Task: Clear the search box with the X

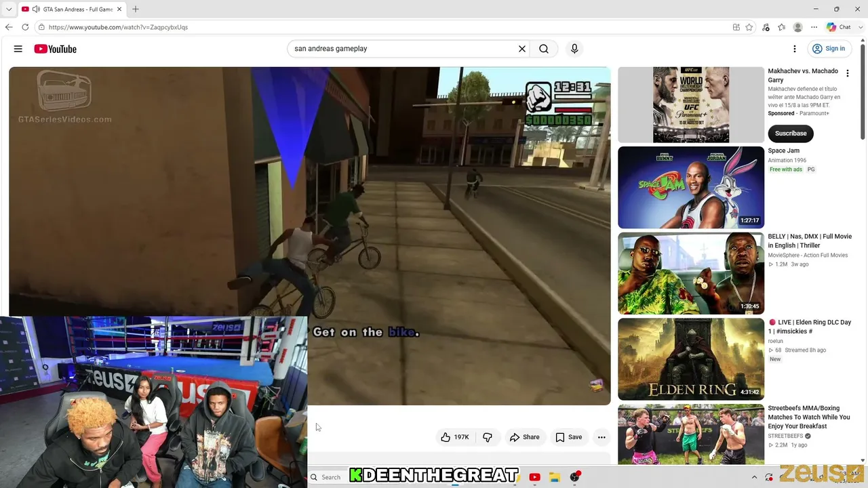Action: tap(522, 49)
